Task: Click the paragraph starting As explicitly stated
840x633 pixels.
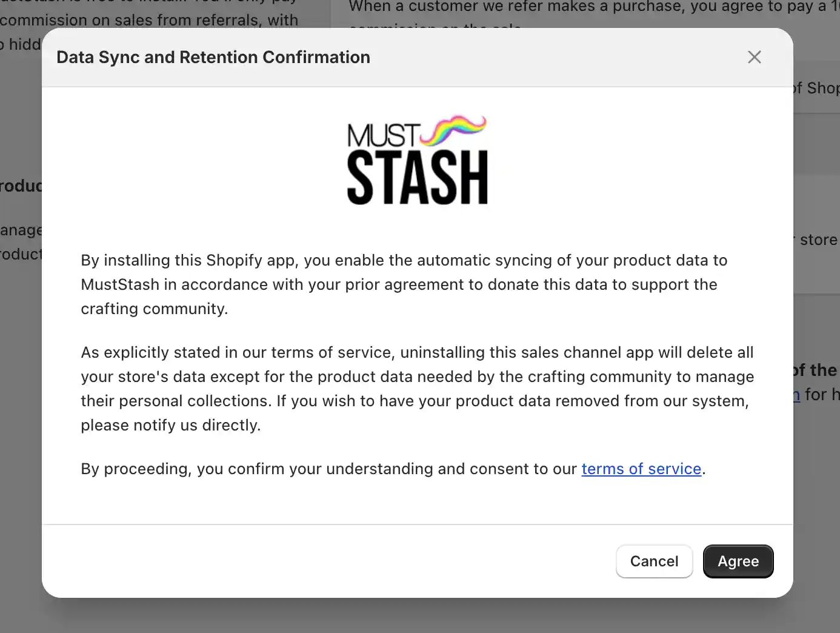Action: (418, 389)
